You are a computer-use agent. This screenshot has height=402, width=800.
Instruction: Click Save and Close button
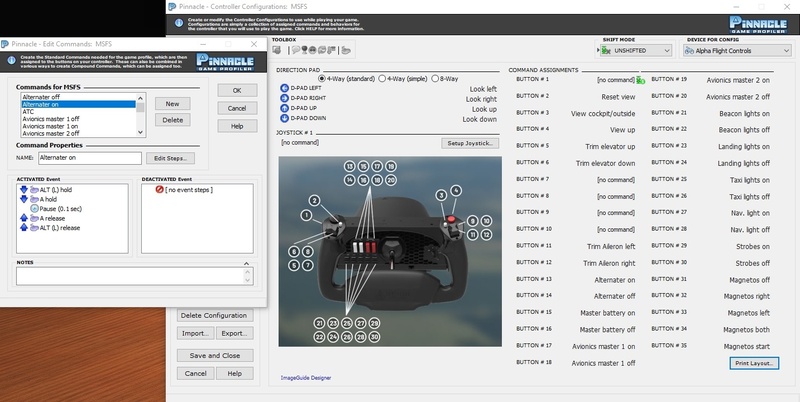point(215,356)
